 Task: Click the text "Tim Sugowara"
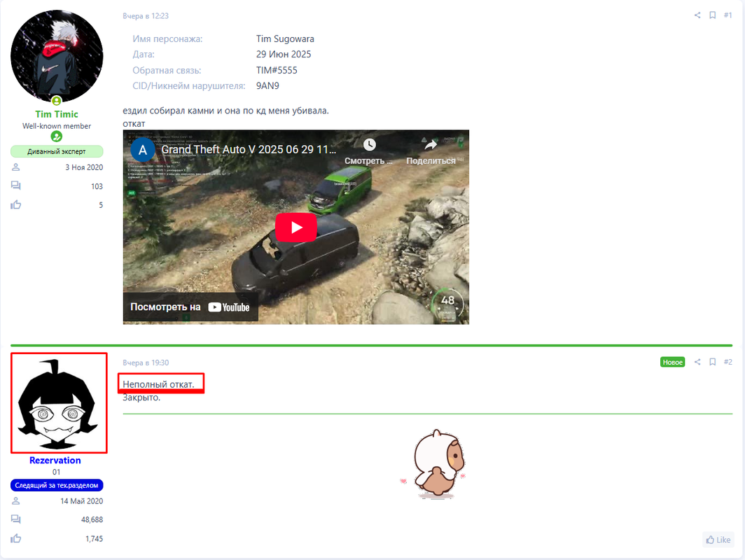tap(285, 39)
